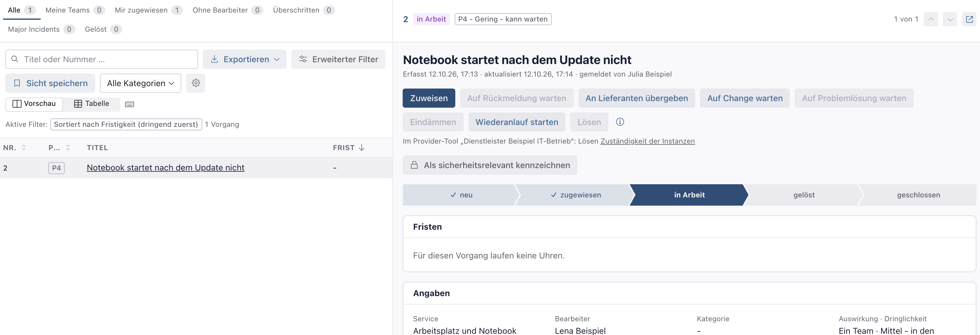
Task: Click Als sicherheitsrelevant kennzeichnen button
Action: (x=490, y=165)
